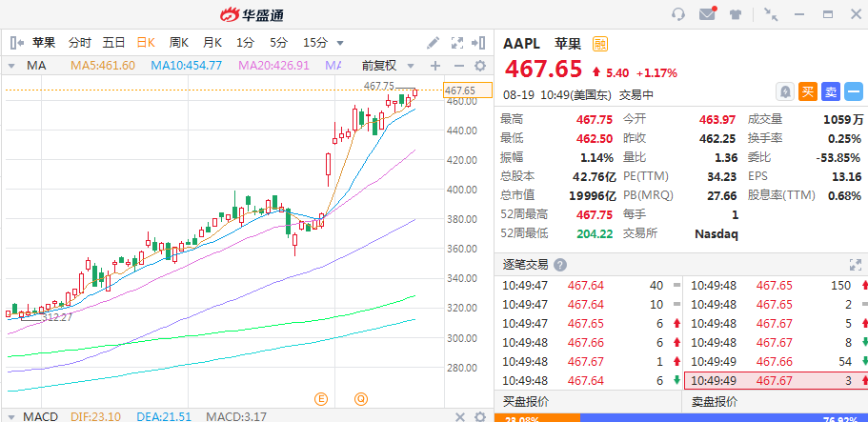The height and width of the screenshot is (422, 868).
Task: Select the pencil drawing tool
Action: (434, 43)
